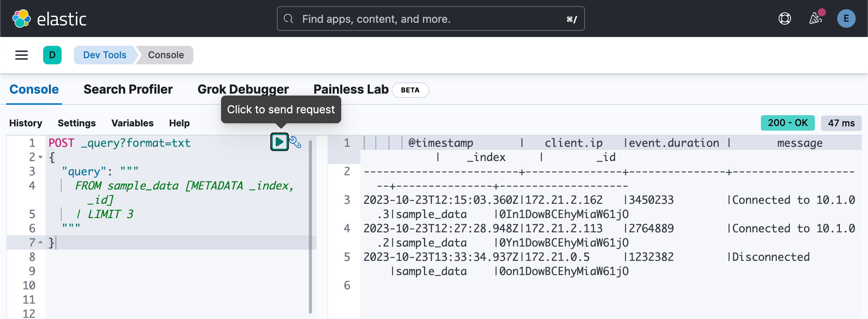Click the Elastic logo
Image resolution: width=868 pixels, height=319 pixels.
pyautogui.click(x=49, y=19)
